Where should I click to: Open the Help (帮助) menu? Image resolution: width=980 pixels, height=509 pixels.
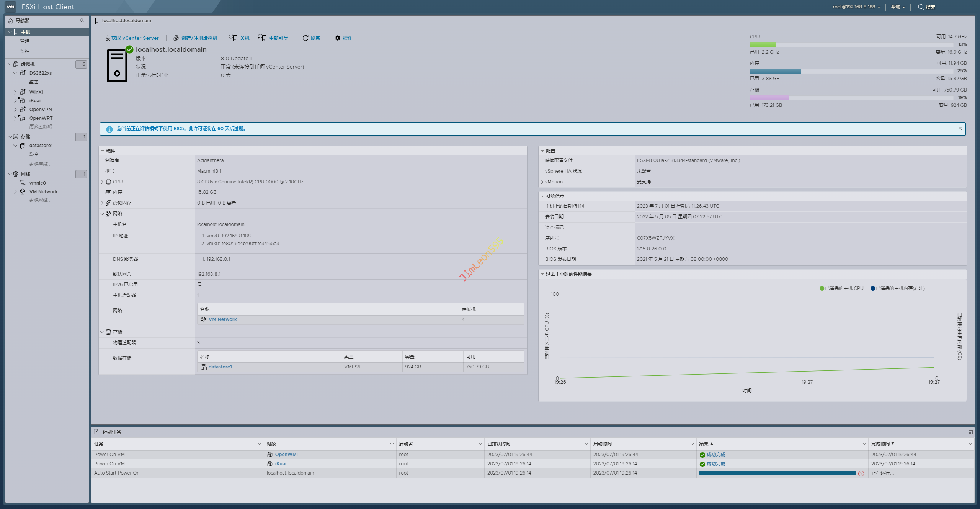pos(898,7)
